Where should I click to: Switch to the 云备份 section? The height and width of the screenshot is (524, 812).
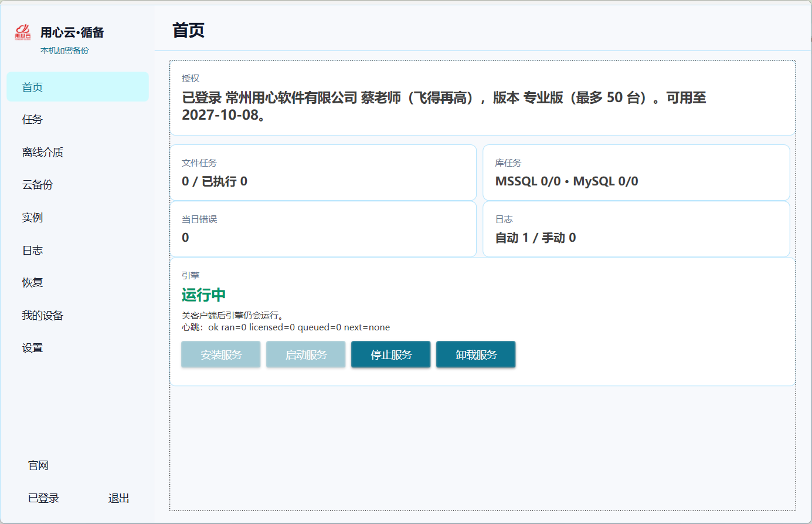click(77, 185)
